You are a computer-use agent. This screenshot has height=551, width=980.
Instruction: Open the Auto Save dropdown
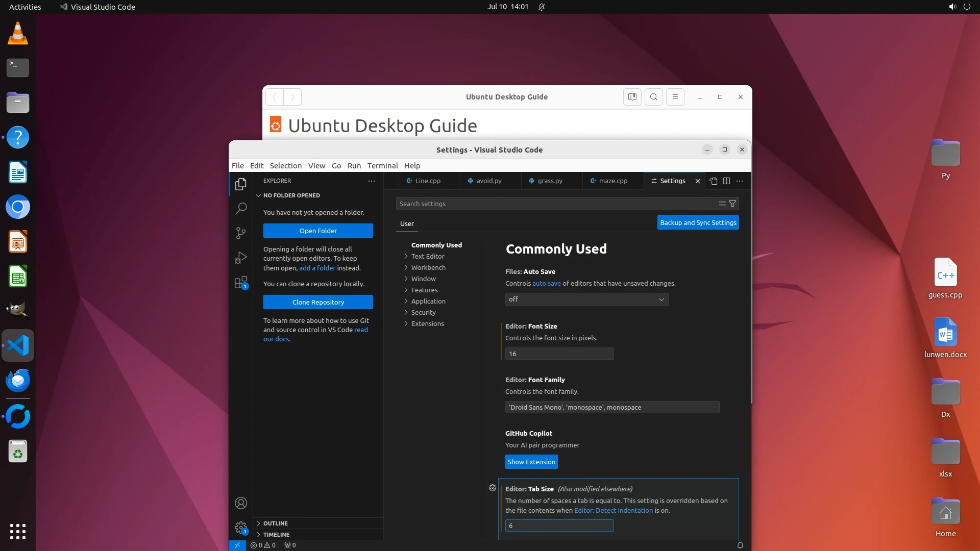(x=586, y=299)
